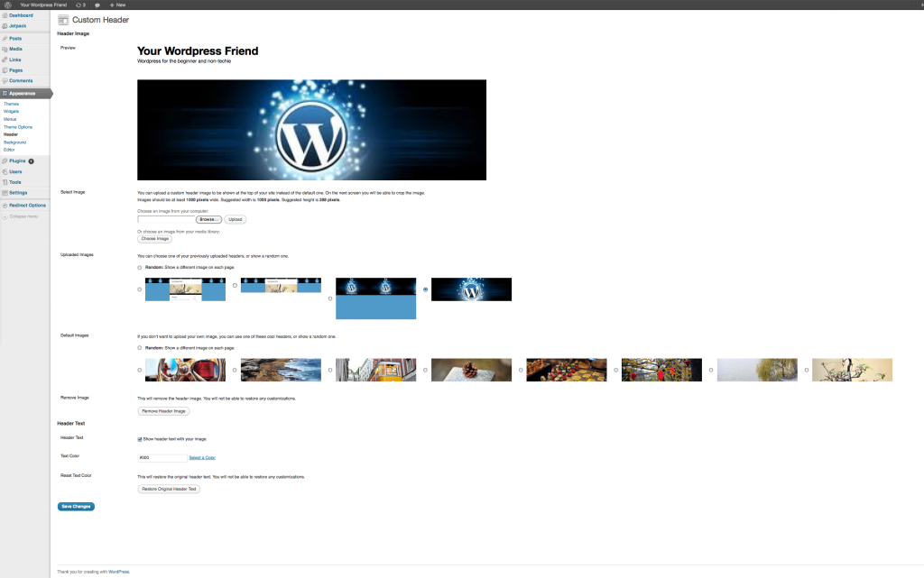The image size is (924, 578).
Task: Open Your Wordpress Friend site name in admin bar
Action: pyautogui.click(x=43, y=5)
